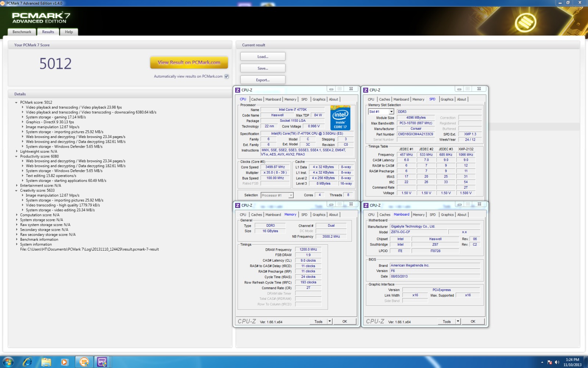This screenshot has height=368, width=588.
Task: Click Z icon of CPU-Z Memory timings window
Action: click(238, 205)
